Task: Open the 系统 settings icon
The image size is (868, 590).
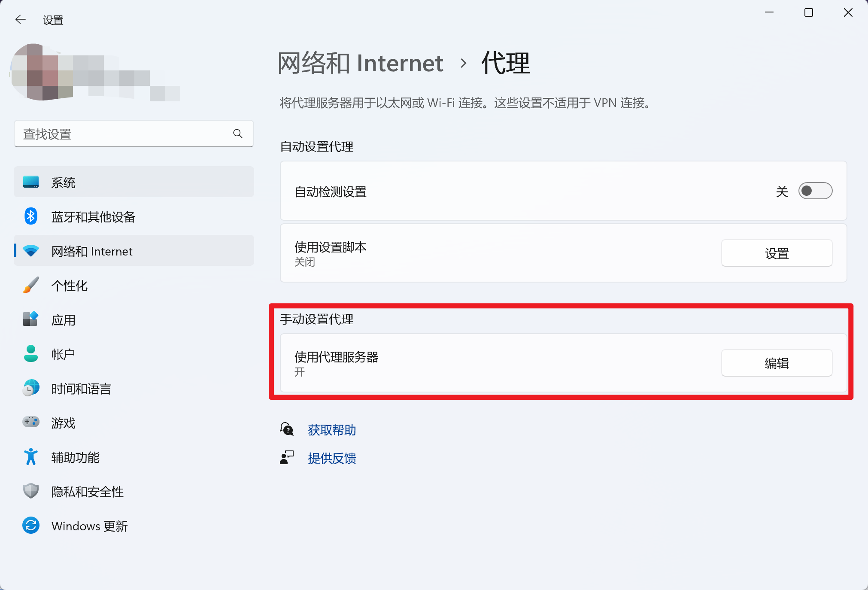Action: pos(31,182)
